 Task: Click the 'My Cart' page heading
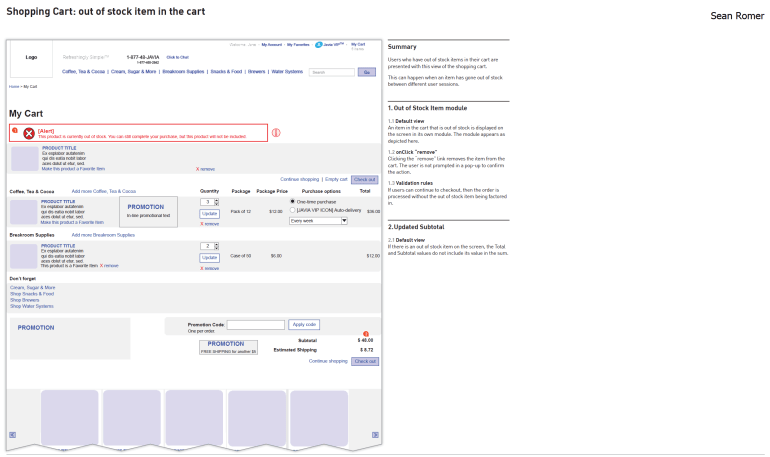click(26, 113)
